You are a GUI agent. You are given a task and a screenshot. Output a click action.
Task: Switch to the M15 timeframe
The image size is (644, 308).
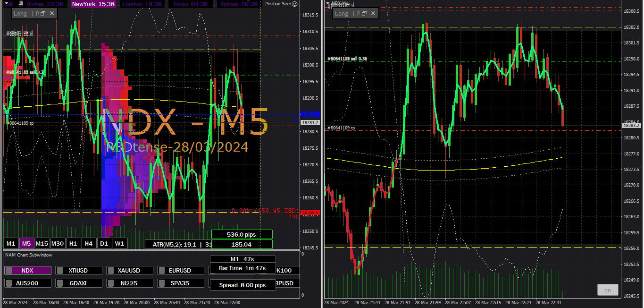[x=42, y=243]
